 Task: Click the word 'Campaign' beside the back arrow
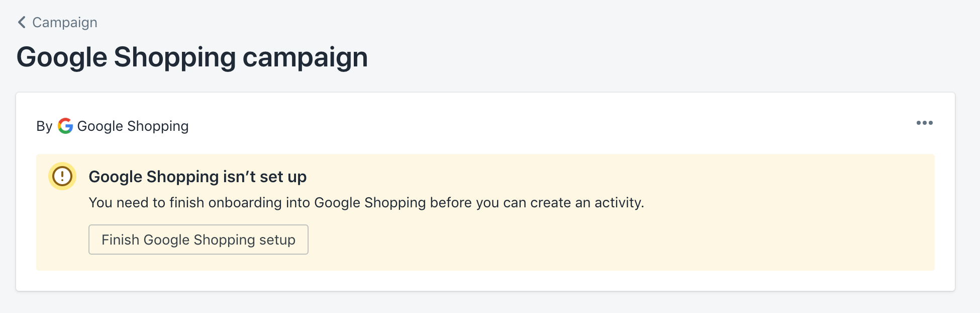[x=65, y=22]
